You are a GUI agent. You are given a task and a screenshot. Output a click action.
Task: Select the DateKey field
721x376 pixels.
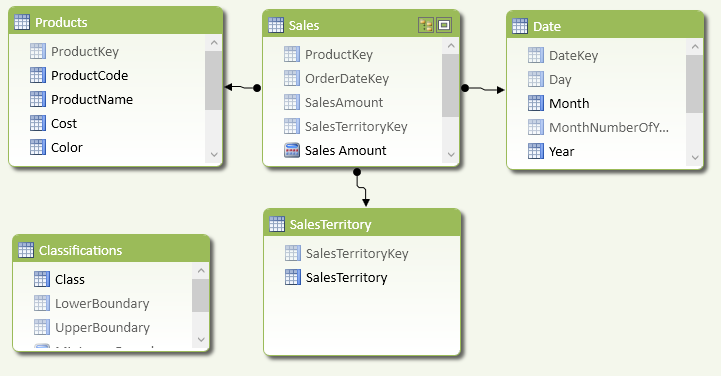(574, 55)
